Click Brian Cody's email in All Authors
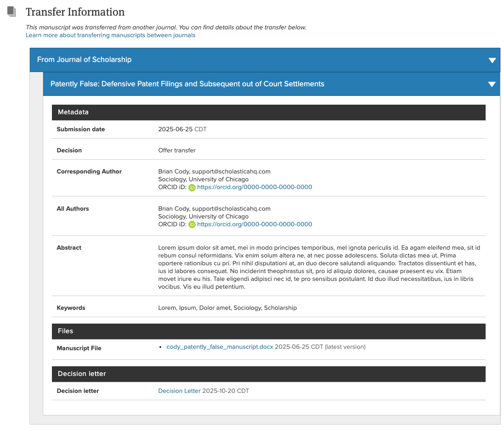The width and height of the screenshot is (504, 431). coord(231,209)
